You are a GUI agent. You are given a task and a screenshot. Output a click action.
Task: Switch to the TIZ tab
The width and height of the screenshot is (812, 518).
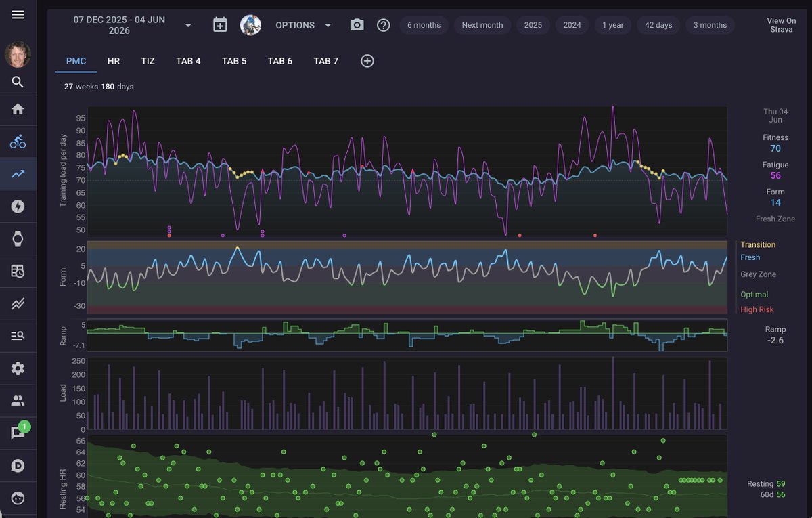pos(148,61)
